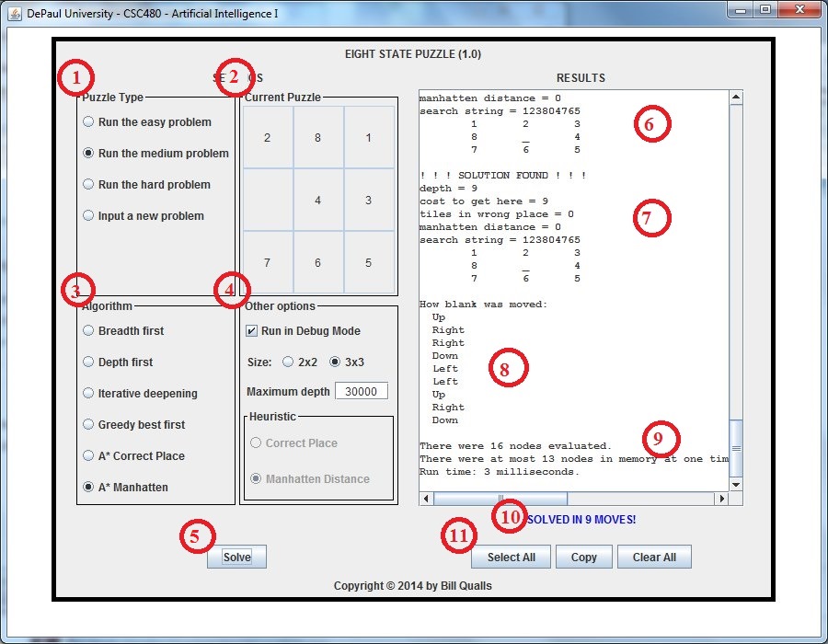Set puzzle size to 2x2

(288, 362)
